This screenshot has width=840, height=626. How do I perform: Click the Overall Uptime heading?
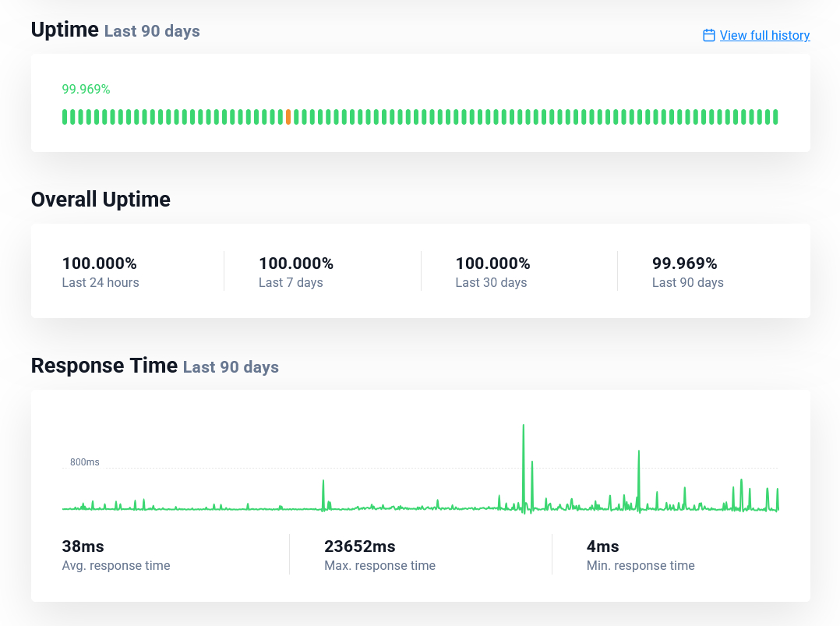coord(101,200)
